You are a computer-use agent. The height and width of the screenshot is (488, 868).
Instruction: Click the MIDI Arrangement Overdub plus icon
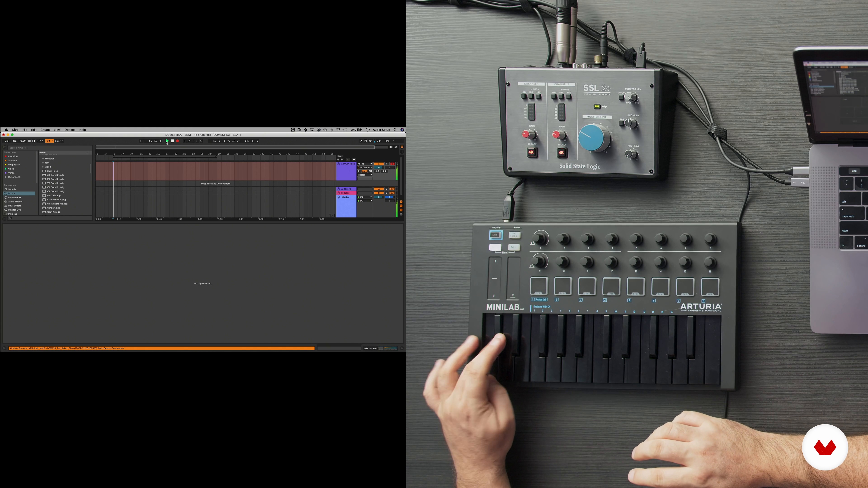185,141
